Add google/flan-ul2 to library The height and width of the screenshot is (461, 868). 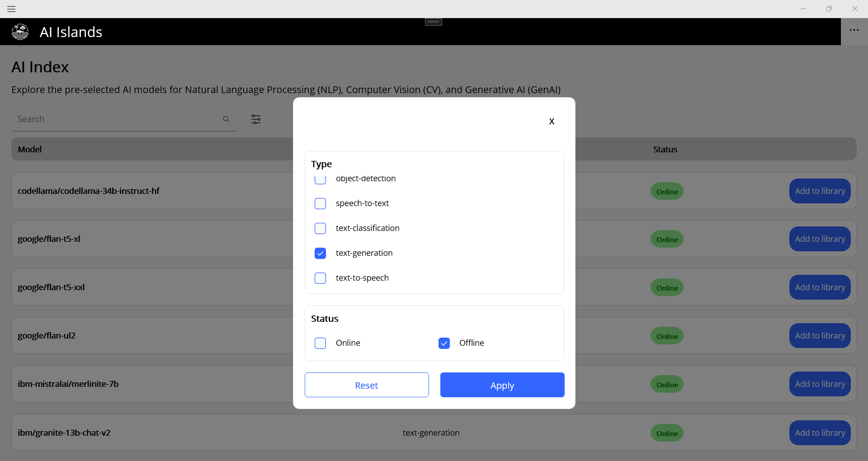[820, 335]
